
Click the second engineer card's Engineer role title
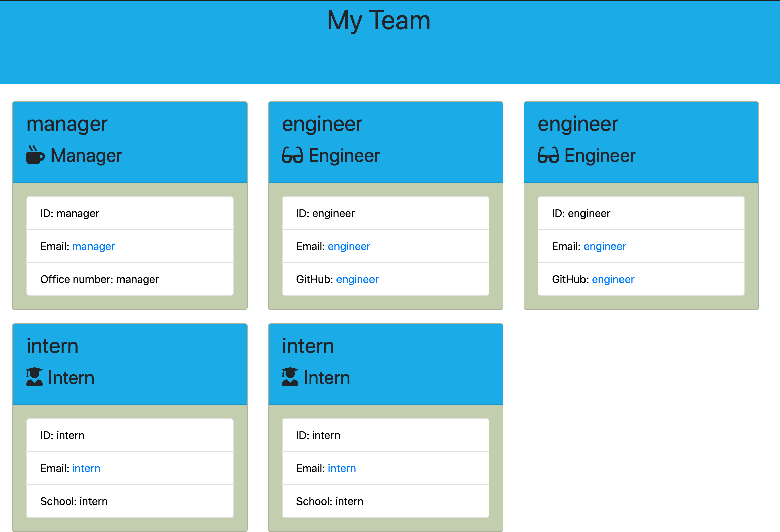pos(600,155)
